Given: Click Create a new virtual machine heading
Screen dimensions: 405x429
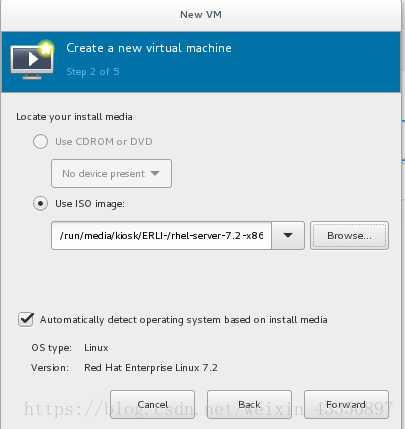Looking at the screenshot, I should [149, 48].
